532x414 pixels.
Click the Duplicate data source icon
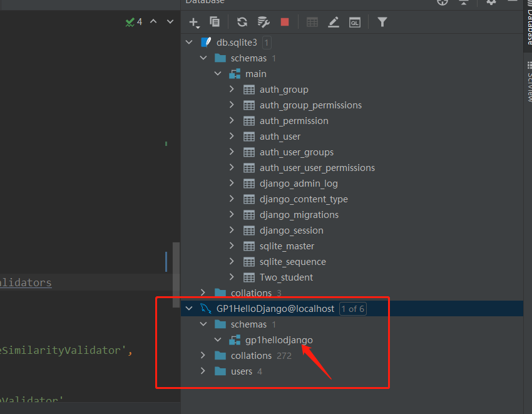[x=215, y=22]
